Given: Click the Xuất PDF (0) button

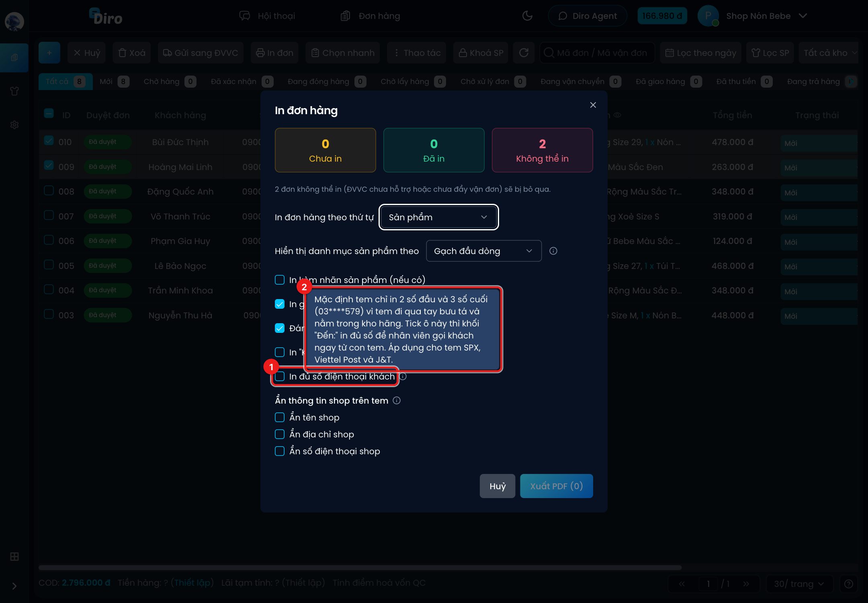Looking at the screenshot, I should 556,486.
